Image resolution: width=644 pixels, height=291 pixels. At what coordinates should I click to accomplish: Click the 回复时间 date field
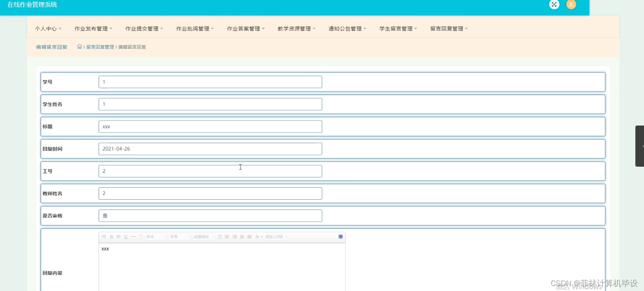pos(210,149)
